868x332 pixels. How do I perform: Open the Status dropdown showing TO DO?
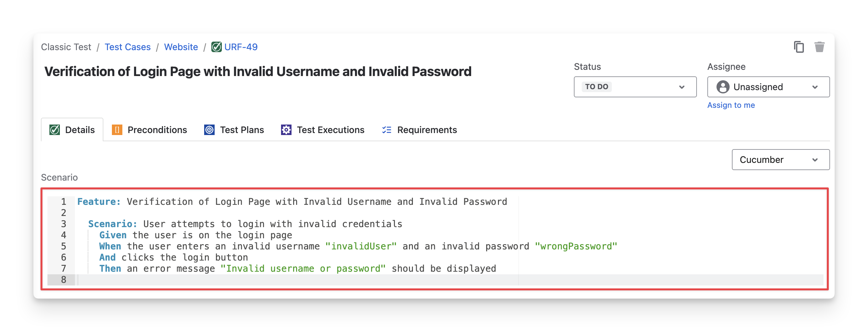click(635, 87)
